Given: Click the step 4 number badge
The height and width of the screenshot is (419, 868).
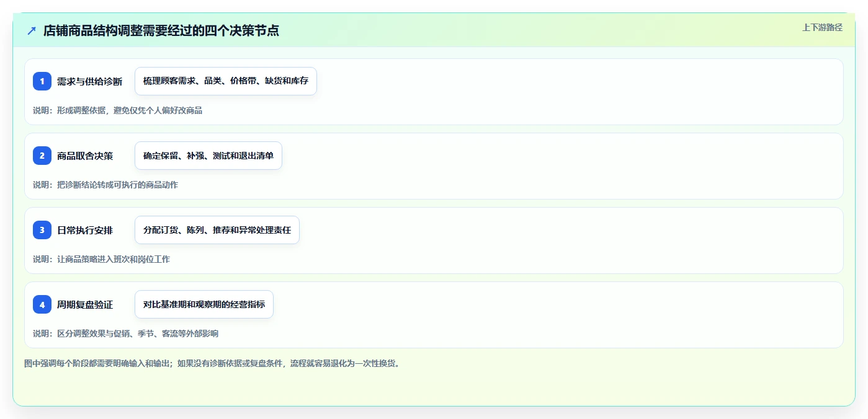Looking at the screenshot, I should pyautogui.click(x=42, y=304).
